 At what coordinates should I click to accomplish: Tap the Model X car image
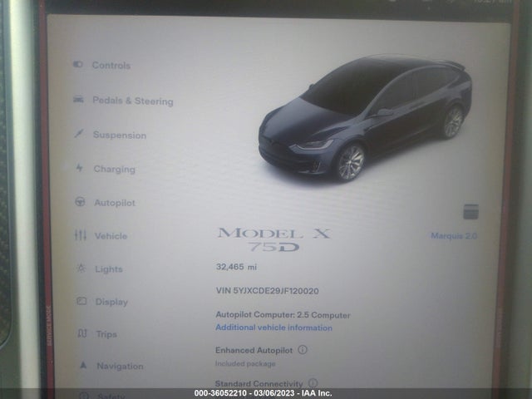tap(365, 118)
